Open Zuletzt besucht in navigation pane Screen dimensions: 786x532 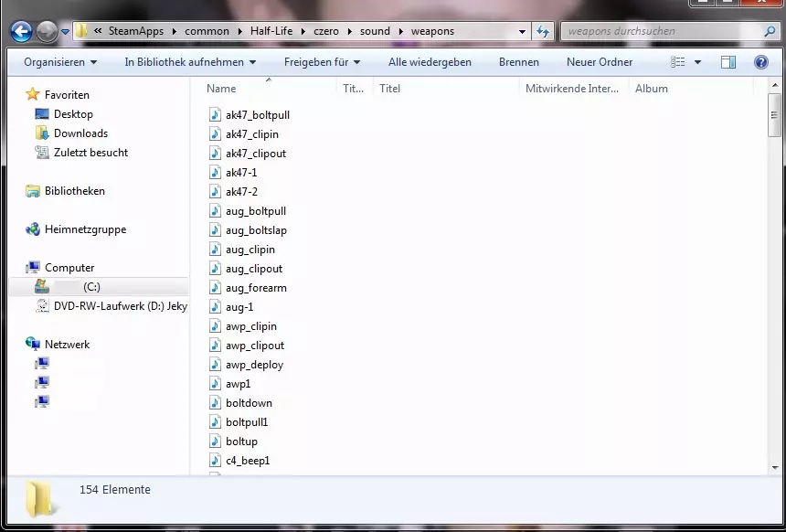[x=90, y=153]
